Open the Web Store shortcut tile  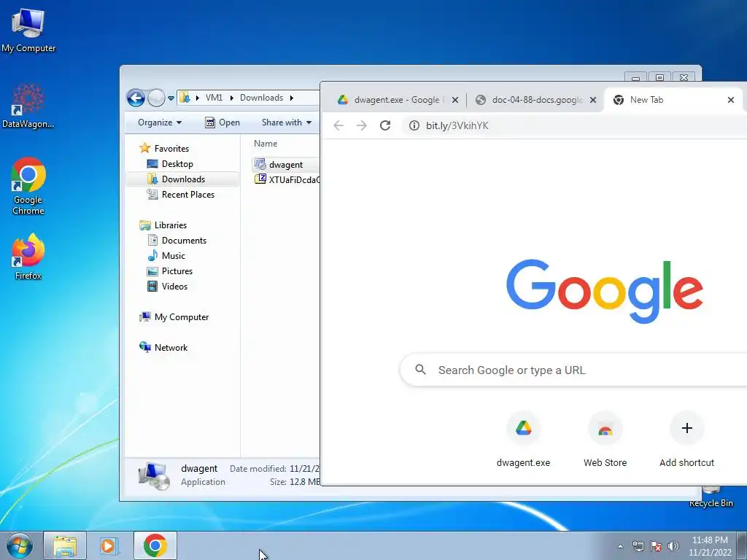tap(605, 440)
